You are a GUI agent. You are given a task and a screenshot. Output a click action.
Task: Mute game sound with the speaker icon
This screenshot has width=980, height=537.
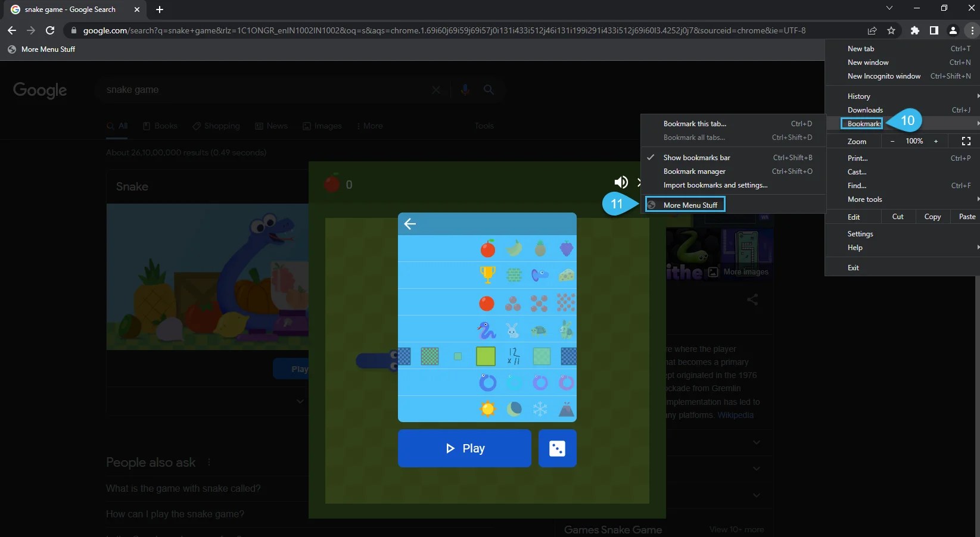point(621,182)
